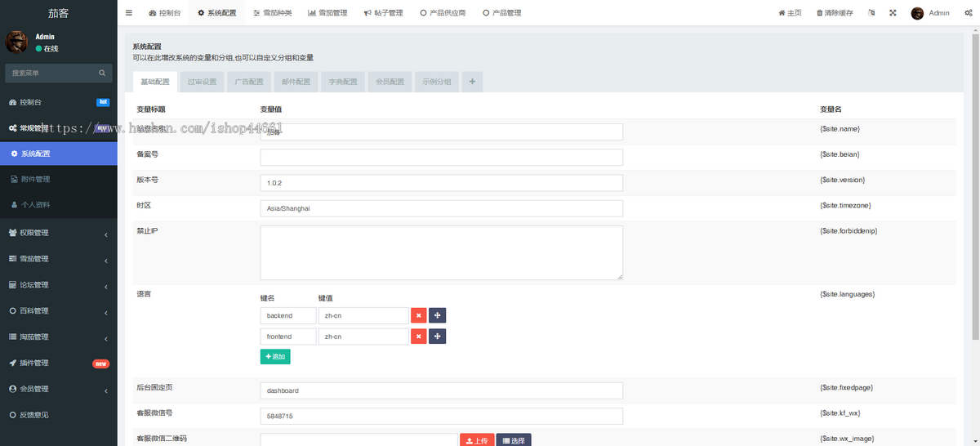This screenshot has width=980, height=446.
Task: Switch to the 产品管理 top tab
Action: point(501,13)
